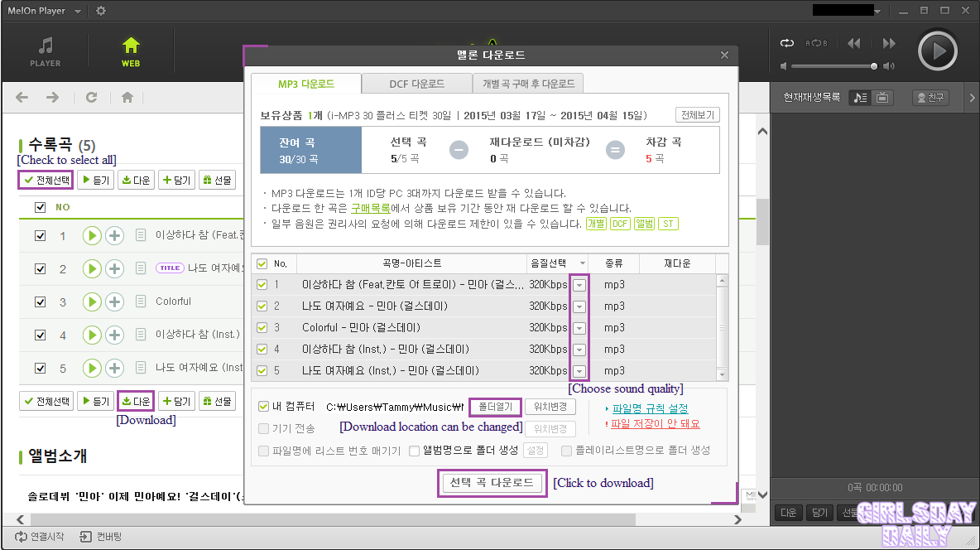Click bottom 다운 download button under list

136,401
